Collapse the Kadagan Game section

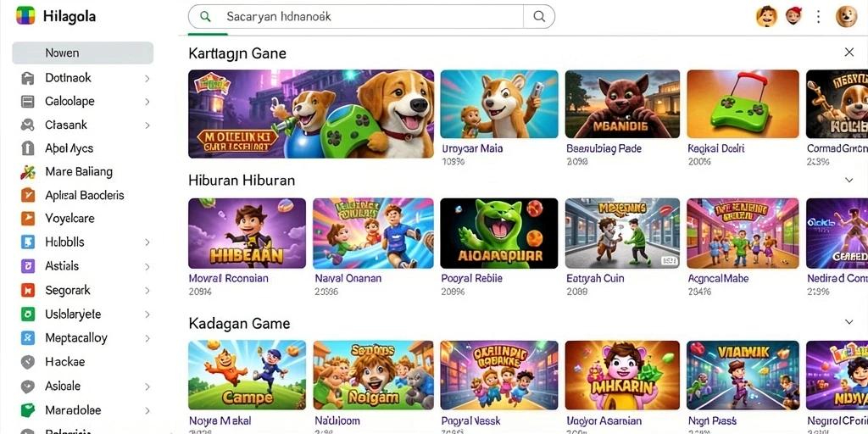[849, 322]
